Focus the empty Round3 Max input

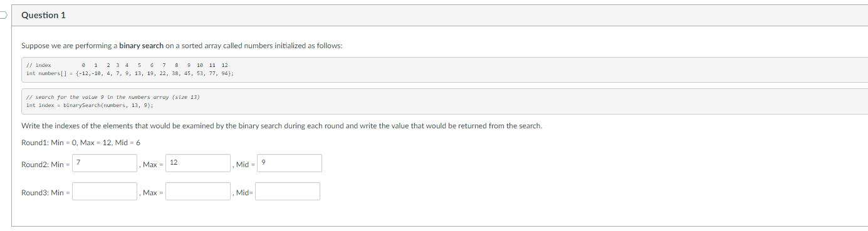click(198, 192)
